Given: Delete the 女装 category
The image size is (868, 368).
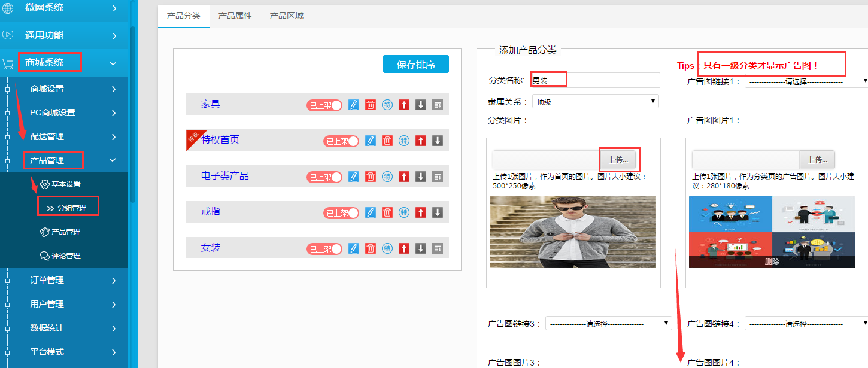Looking at the screenshot, I should 371,248.
